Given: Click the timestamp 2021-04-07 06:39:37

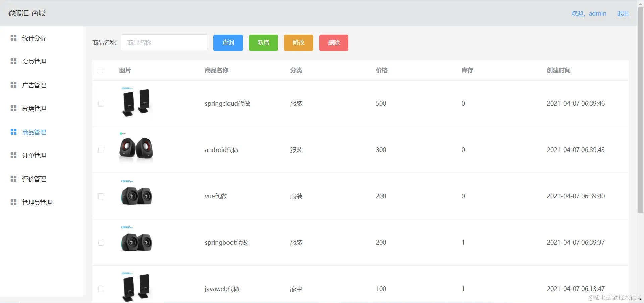Looking at the screenshot, I should (576, 243).
